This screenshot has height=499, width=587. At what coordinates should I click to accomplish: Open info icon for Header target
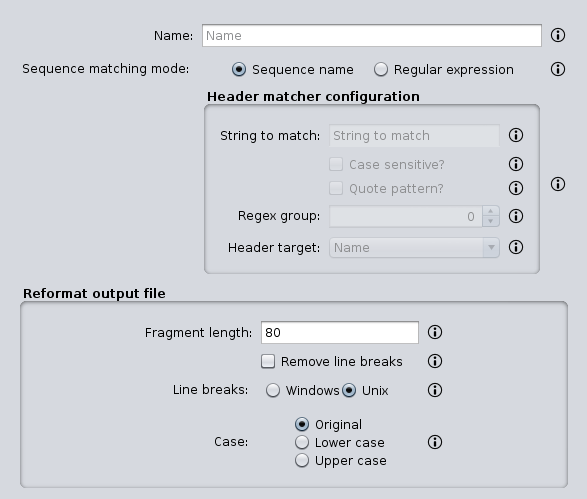point(516,247)
